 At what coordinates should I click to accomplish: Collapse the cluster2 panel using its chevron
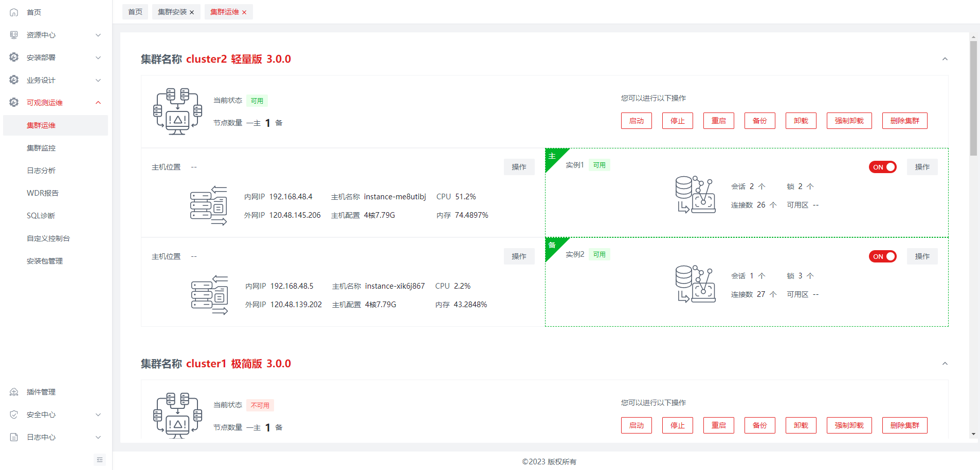coord(945,59)
